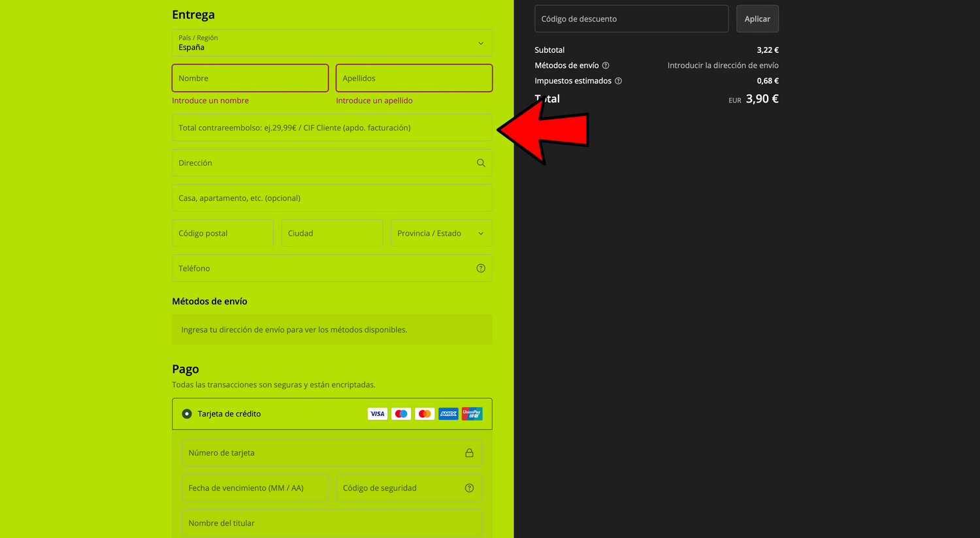The width and height of the screenshot is (980, 538).
Task: Click the American Express logo
Action: (448, 414)
